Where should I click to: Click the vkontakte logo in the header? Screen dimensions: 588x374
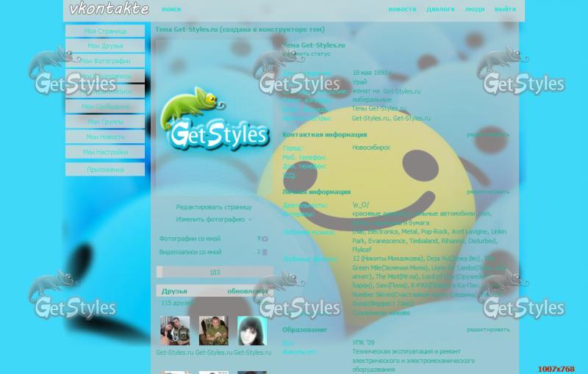point(109,9)
